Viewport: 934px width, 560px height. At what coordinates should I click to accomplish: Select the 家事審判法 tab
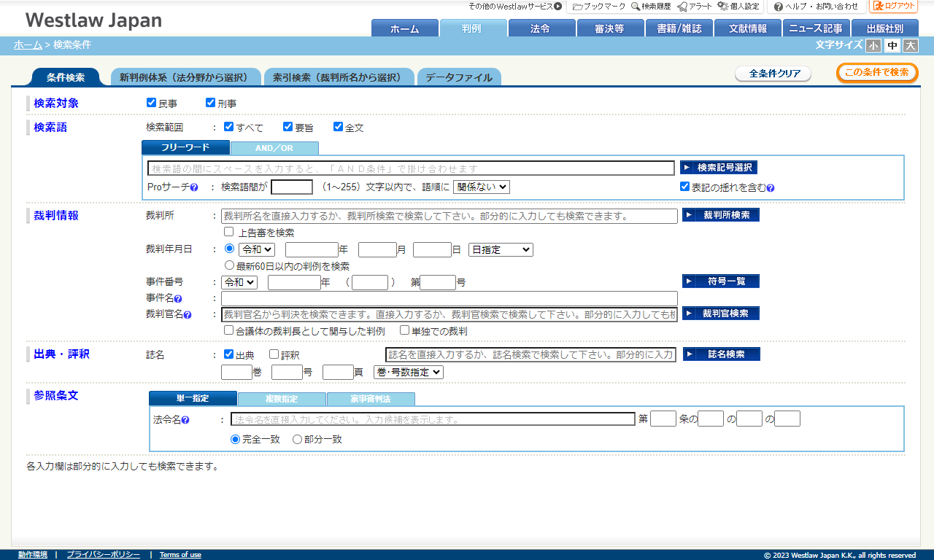[x=371, y=399]
